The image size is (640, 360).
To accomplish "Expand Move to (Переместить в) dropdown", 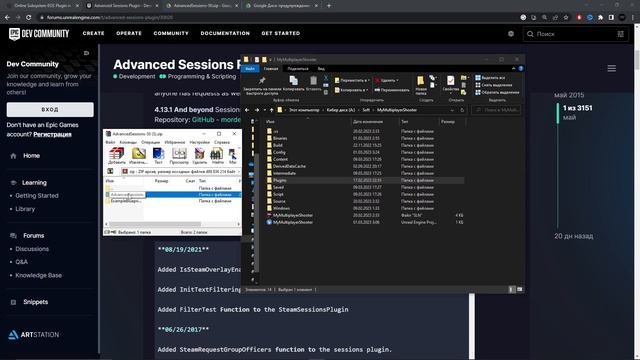I will [x=351, y=80].
